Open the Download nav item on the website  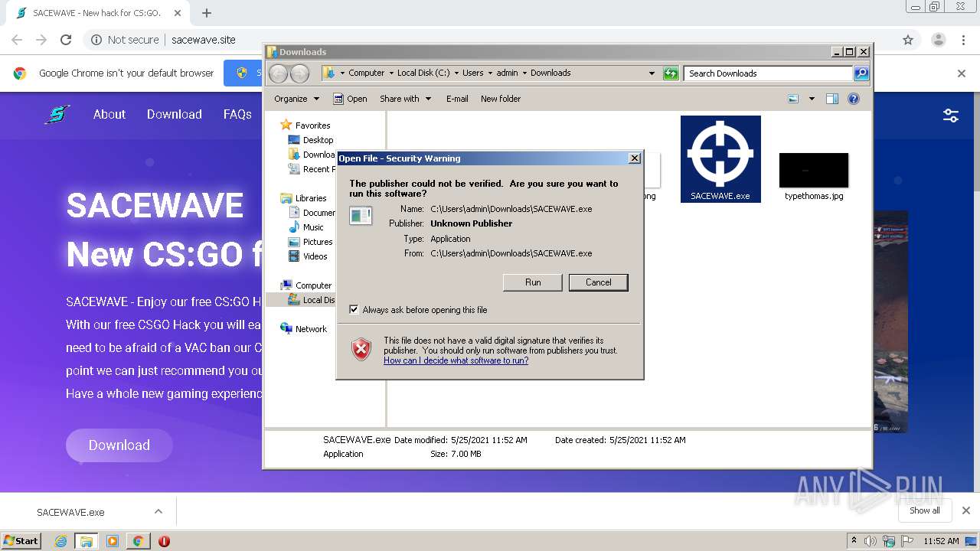pyautogui.click(x=175, y=114)
